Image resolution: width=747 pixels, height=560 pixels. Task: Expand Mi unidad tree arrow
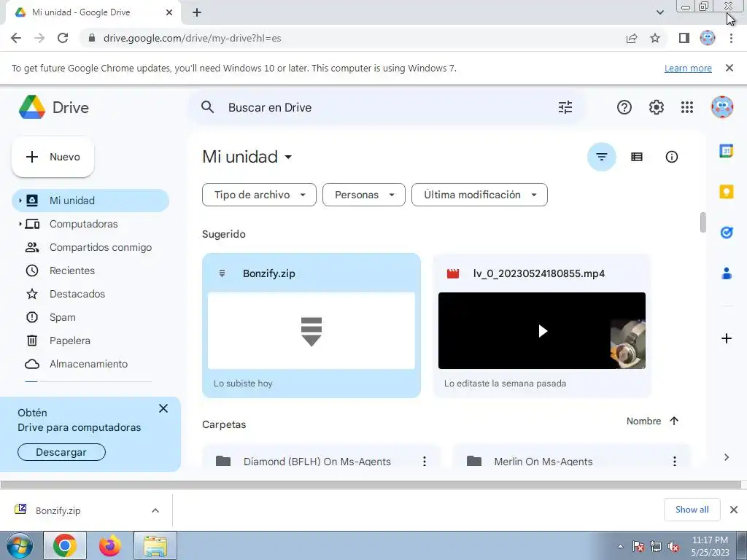tap(20, 201)
